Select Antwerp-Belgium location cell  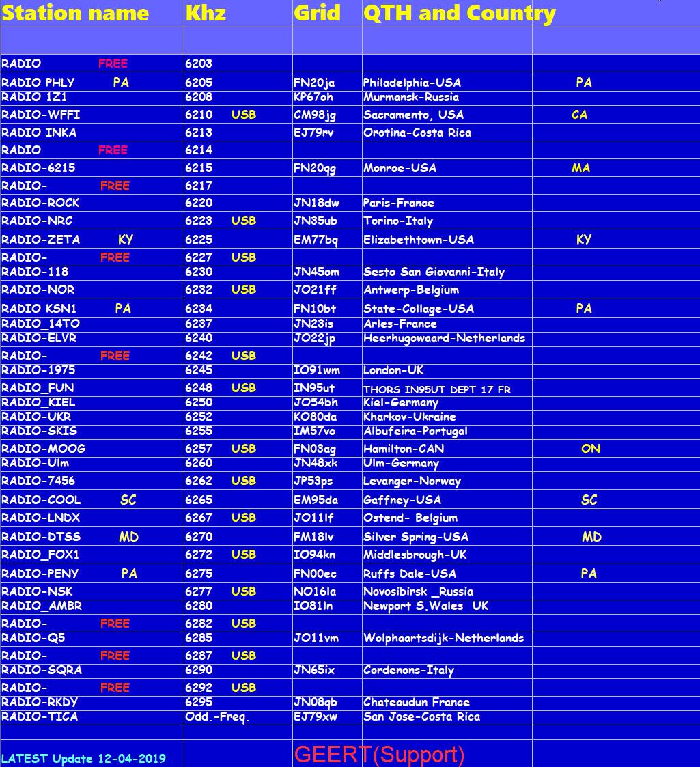pyautogui.click(x=411, y=290)
